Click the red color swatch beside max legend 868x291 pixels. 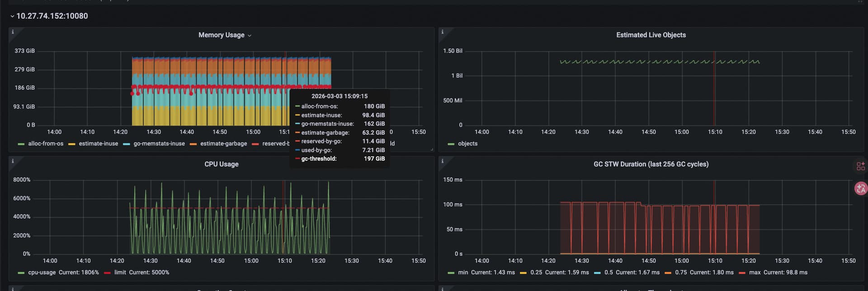click(x=742, y=272)
